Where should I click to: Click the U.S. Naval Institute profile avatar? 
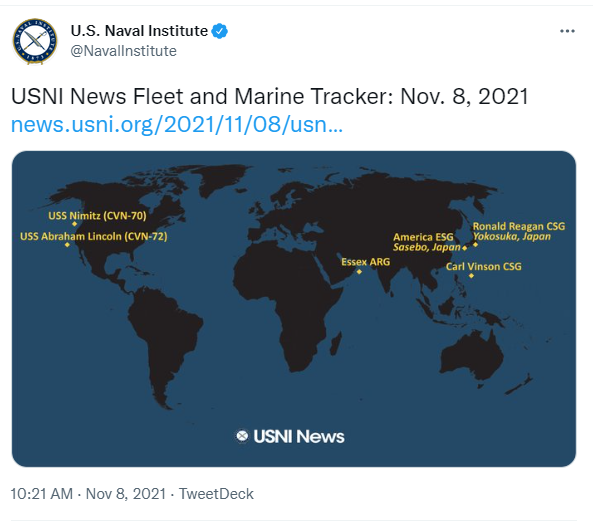pos(35,41)
